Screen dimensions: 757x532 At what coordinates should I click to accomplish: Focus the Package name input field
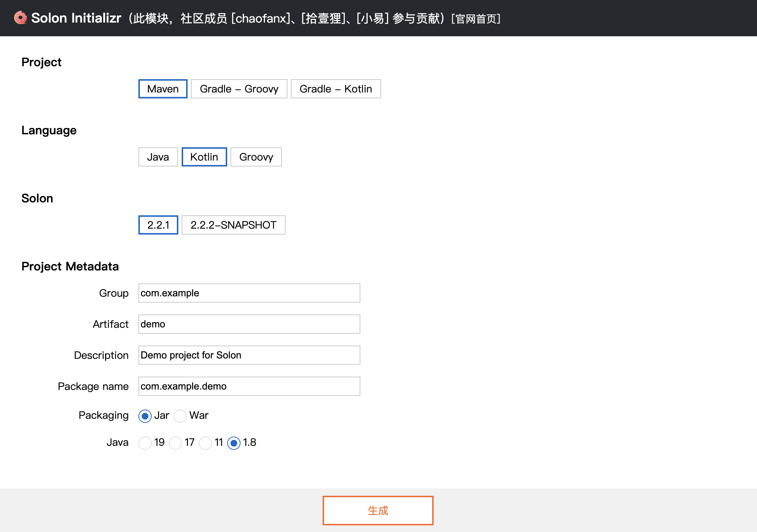tap(249, 386)
